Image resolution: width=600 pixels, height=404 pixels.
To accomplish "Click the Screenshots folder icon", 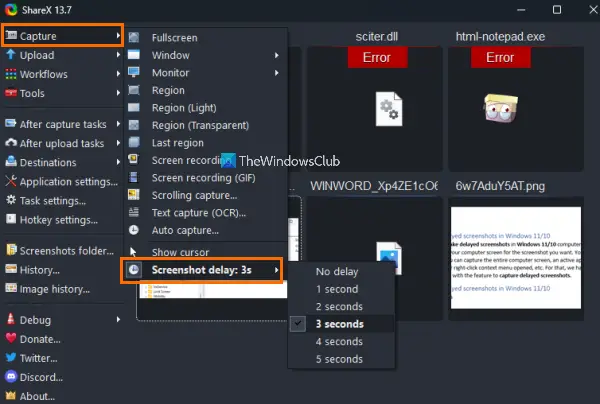I will [x=11, y=250].
